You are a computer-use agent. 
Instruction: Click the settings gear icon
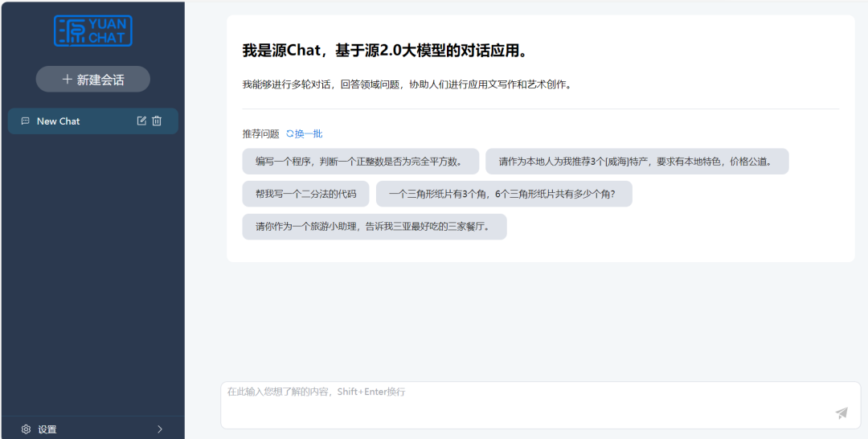26,429
